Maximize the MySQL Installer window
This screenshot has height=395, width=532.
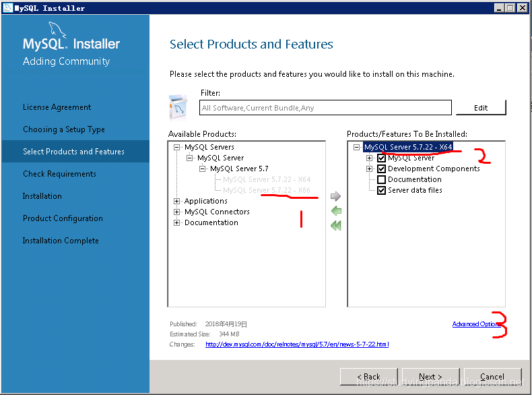[510, 8]
